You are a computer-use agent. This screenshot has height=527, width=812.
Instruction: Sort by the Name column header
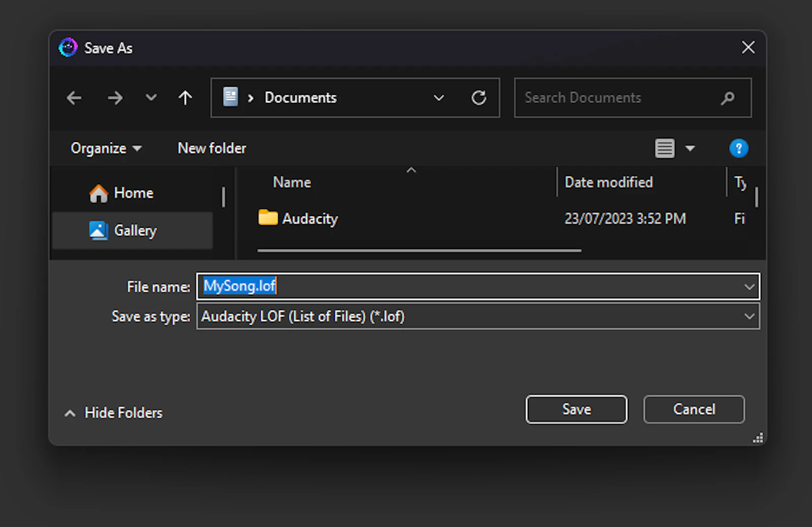point(292,182)
